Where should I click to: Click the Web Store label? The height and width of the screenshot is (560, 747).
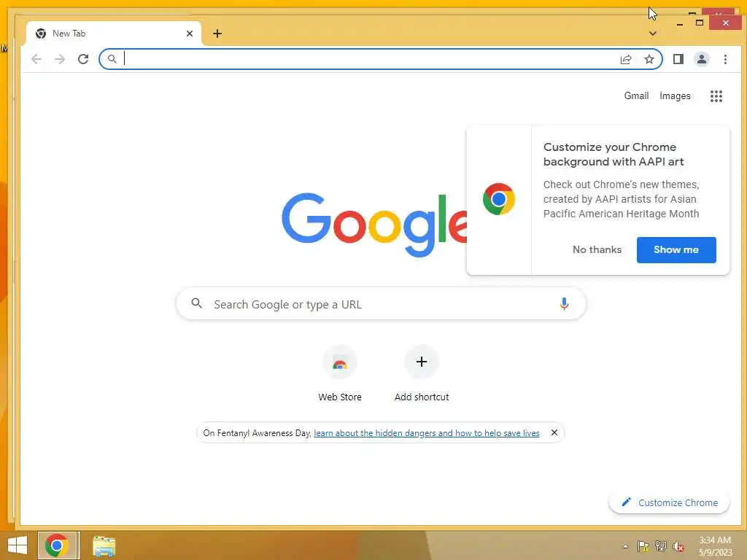click(x=340, y=397)
